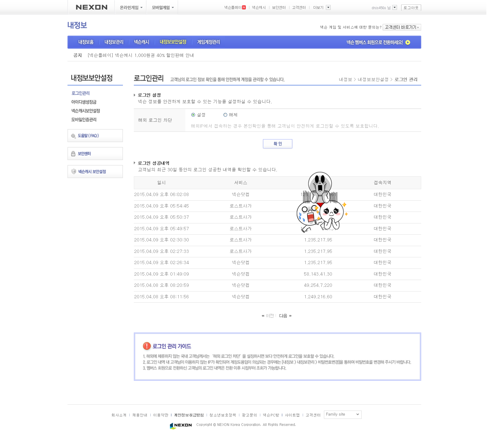
Task: Click the magnifier icon beside 도움말(FAQ)
Action: (73, 136)
